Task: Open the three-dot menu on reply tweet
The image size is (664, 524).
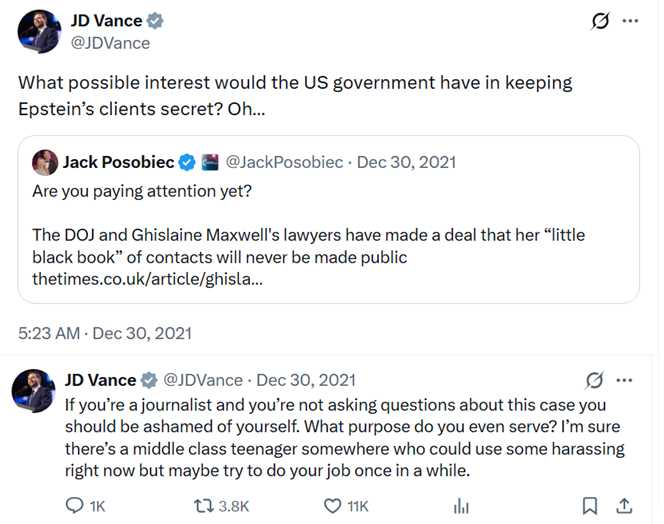Action: click(625, 380)
